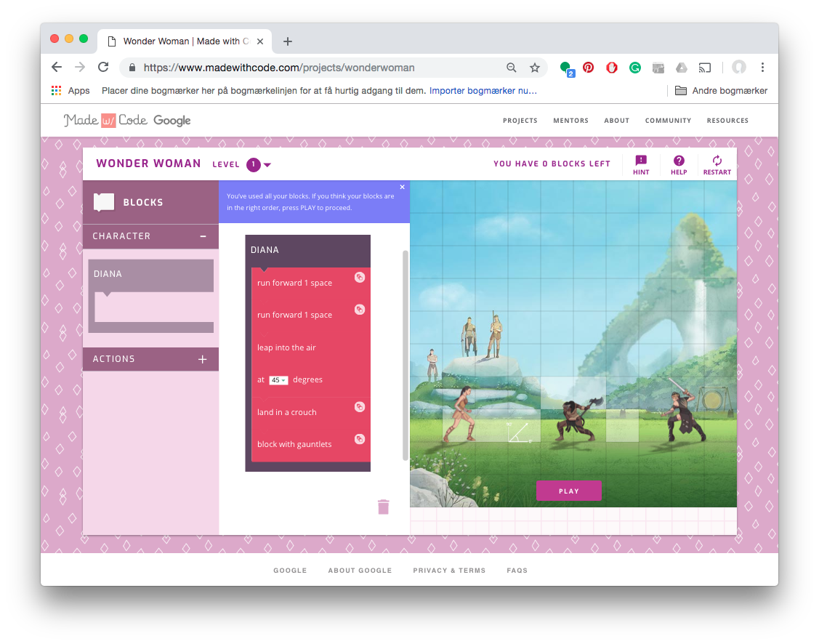The height and width of the screenshot is (644, 819).
Task: Open Help question mark icon
Action: click(x=679, y=161)
